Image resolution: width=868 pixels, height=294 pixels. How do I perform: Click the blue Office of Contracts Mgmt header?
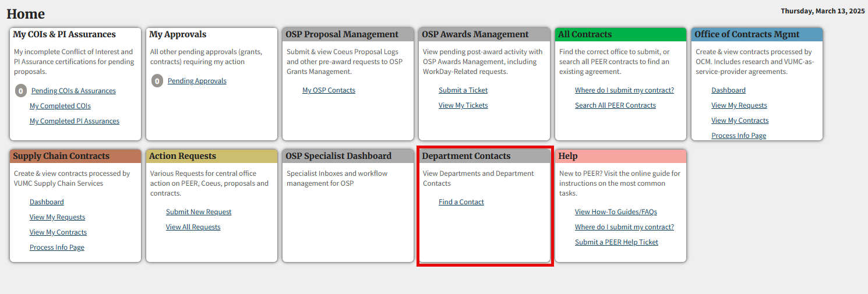[757, 34]
